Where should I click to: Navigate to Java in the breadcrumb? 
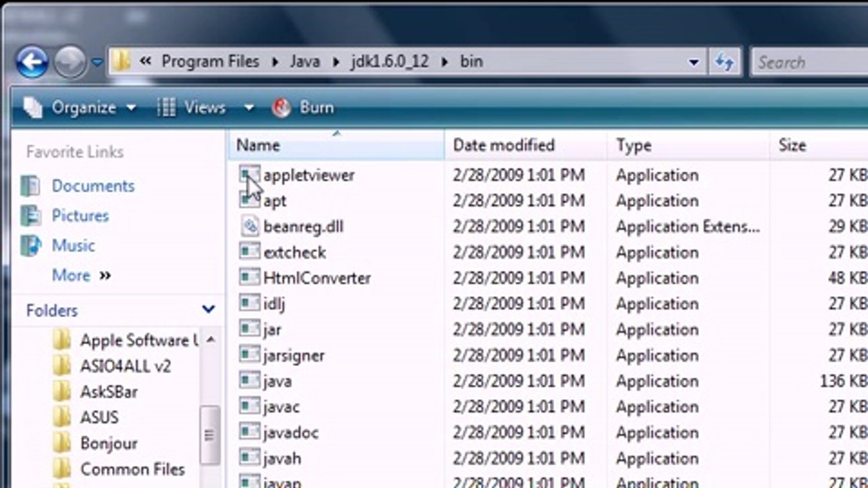[304, 62]
